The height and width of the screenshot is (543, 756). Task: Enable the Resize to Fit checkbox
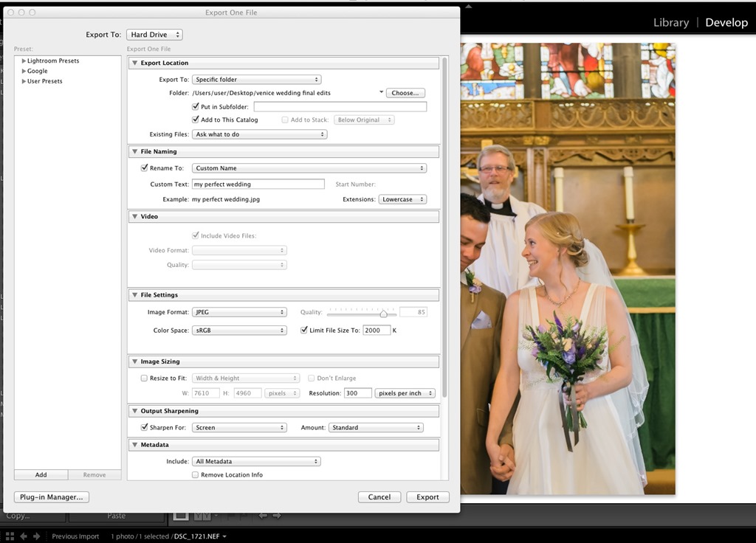pyautogui.click(x=144, y=378)
